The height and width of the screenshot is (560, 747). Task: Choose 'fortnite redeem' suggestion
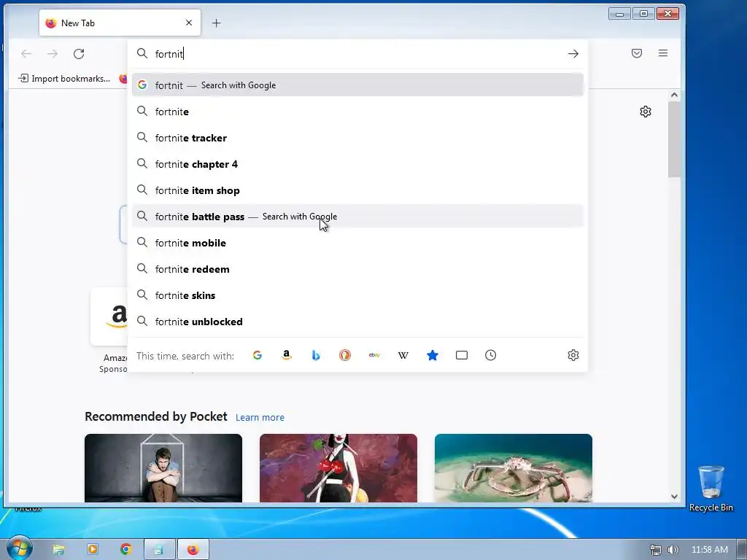(357, 269)
